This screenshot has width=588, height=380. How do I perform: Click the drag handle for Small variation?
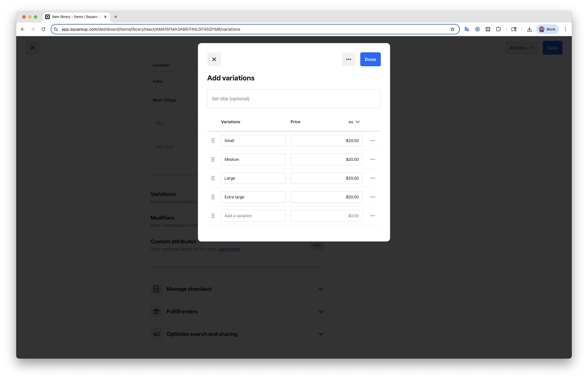coord(213,141)
